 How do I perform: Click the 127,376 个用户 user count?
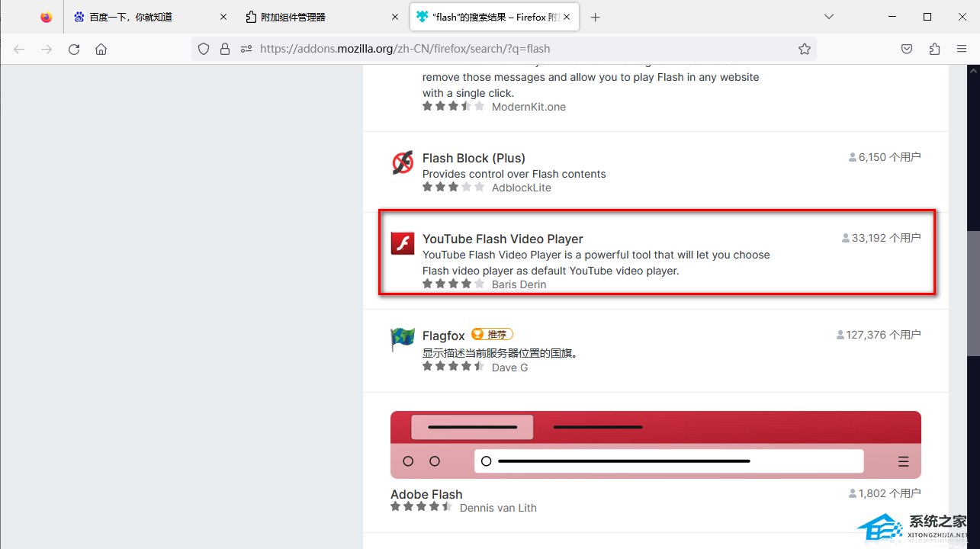(879, 335)
